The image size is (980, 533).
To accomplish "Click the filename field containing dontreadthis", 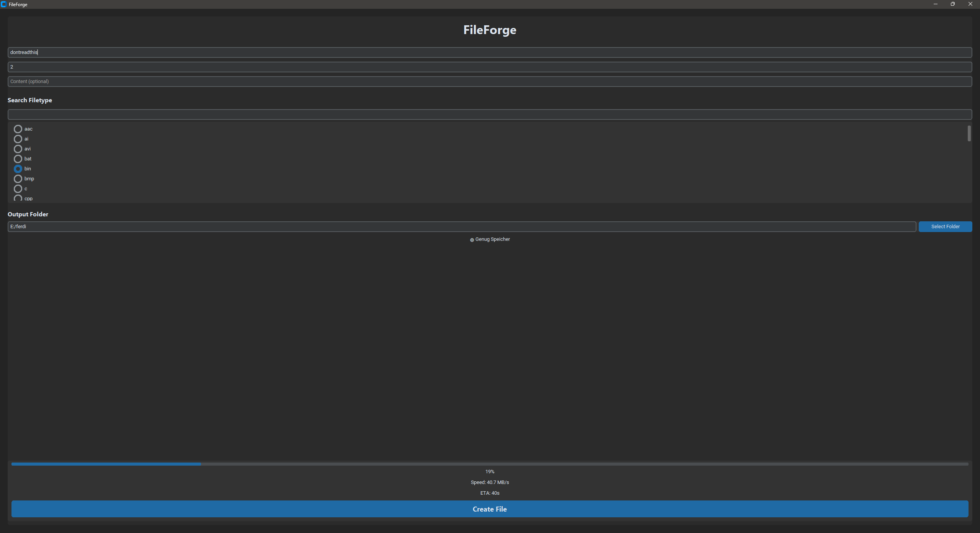I will pyautogui.click(x=489, y=52).
